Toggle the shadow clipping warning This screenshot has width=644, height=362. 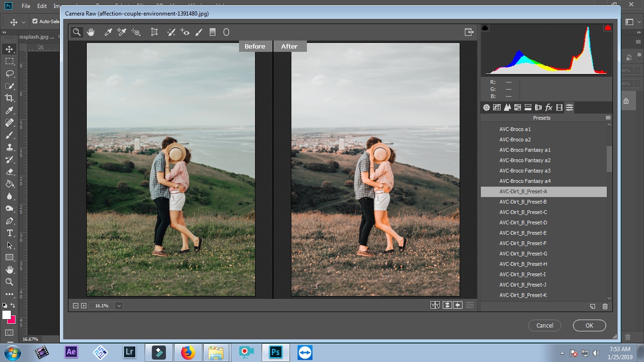pyautogui.click(x=485, y=28)
